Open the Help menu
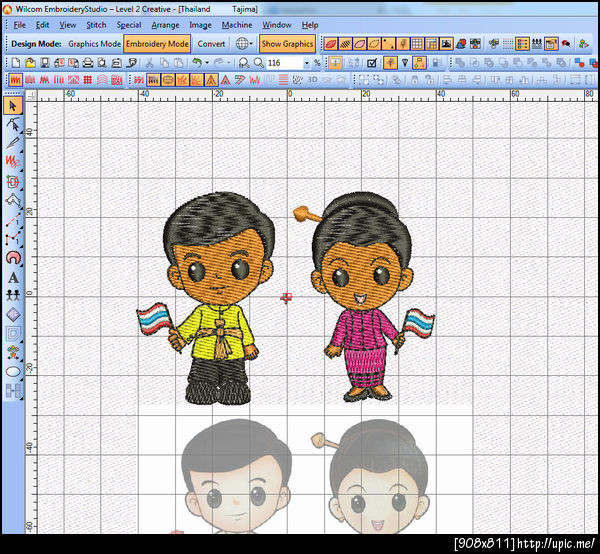 coord(310,25)
